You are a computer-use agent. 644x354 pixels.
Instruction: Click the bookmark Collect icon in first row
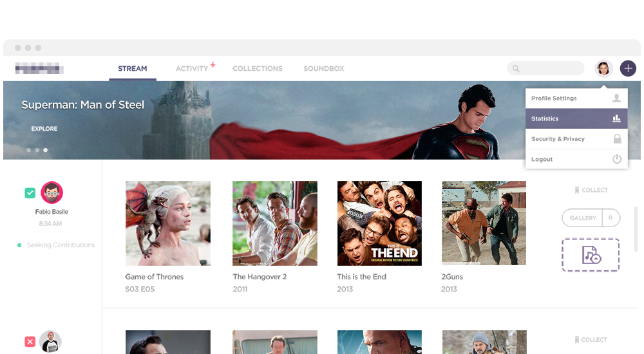578,191
